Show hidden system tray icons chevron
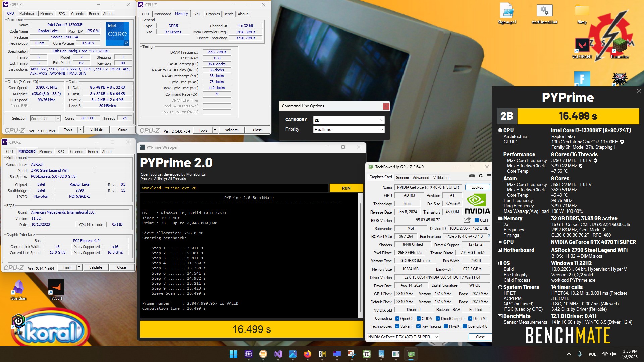This screenshot has height=362, width=644. pos(569,354)
